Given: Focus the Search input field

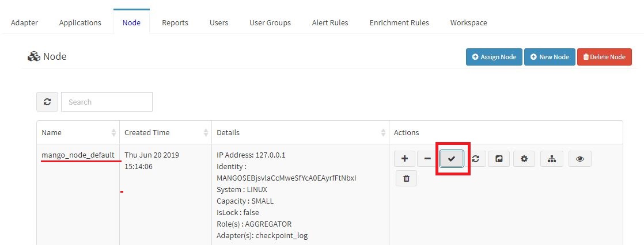Looking at the screenshot, I should 107,102.
